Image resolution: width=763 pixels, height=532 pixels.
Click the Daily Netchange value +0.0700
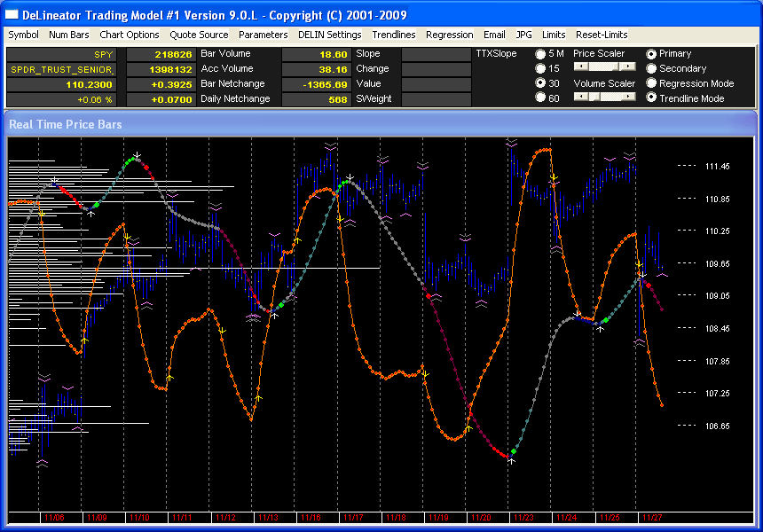click(x=161, y=99)
